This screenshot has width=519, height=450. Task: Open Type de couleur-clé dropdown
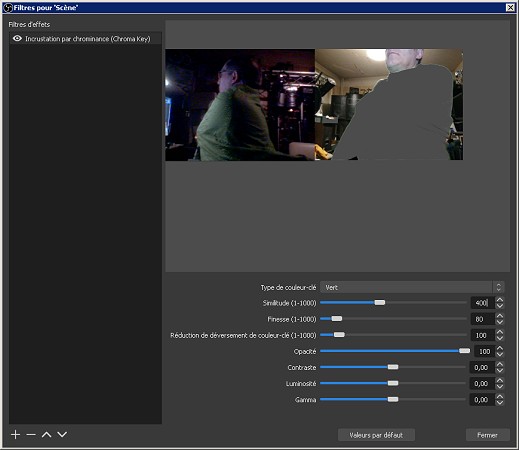point(412,287)
